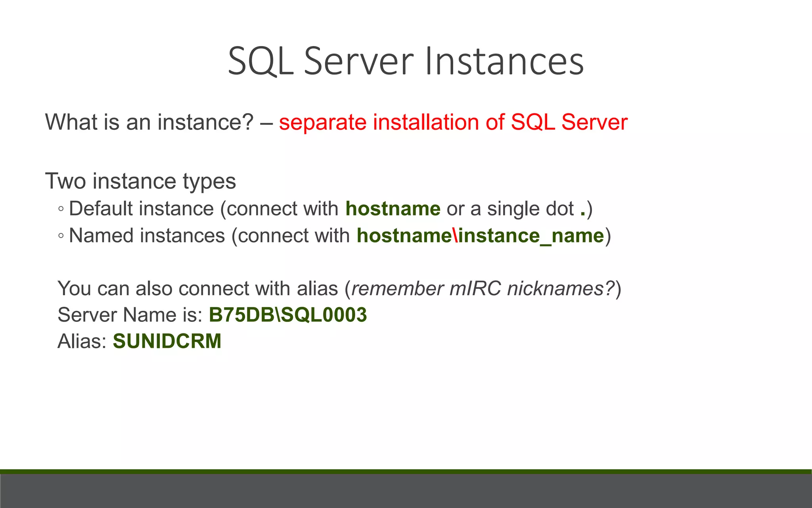The width and height of the screenshot is (812, 508).
Task: Select the text 'What is an instance?'
Action: [x=149, y=122]
